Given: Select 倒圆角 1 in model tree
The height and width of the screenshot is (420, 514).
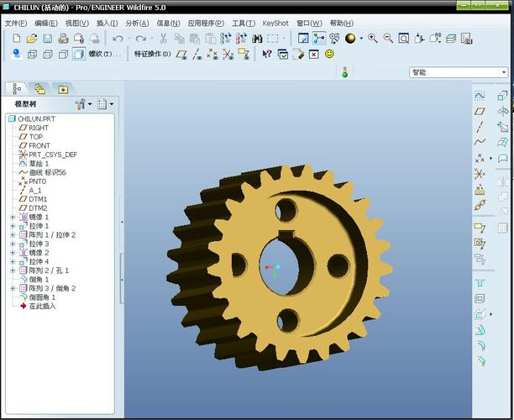Looking at the screenshot, I should click(x=42, y=297).
